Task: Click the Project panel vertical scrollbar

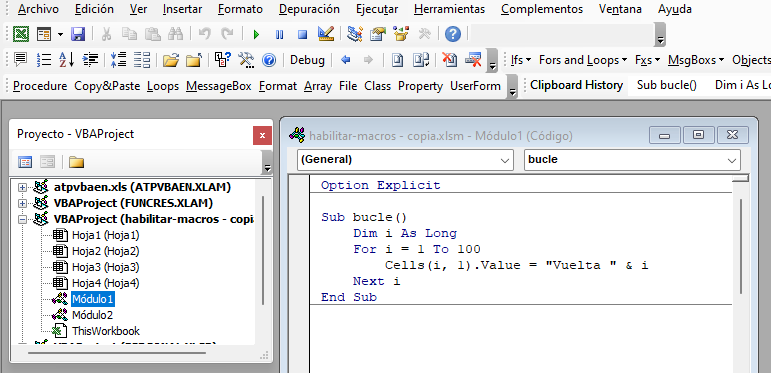Action: click(x=263, y=251)
